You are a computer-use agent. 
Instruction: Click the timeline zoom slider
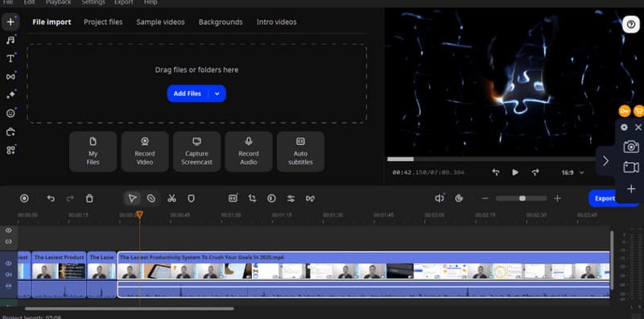pos(521,198)
